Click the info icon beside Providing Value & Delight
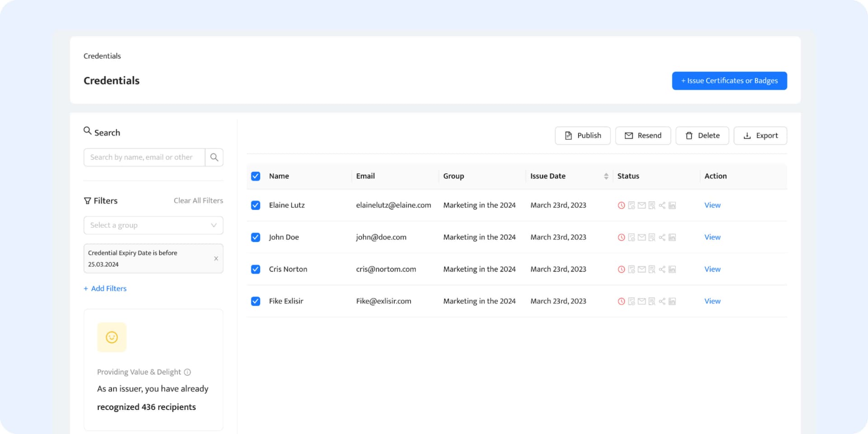 (188, 372)
